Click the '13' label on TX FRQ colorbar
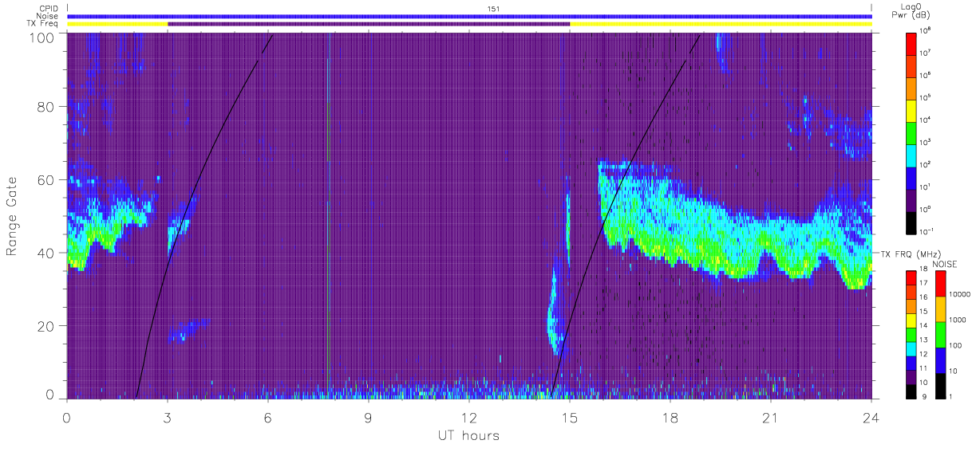Image resolution: width=980 pixels, height=452 pixels. [x=924, y=340]
